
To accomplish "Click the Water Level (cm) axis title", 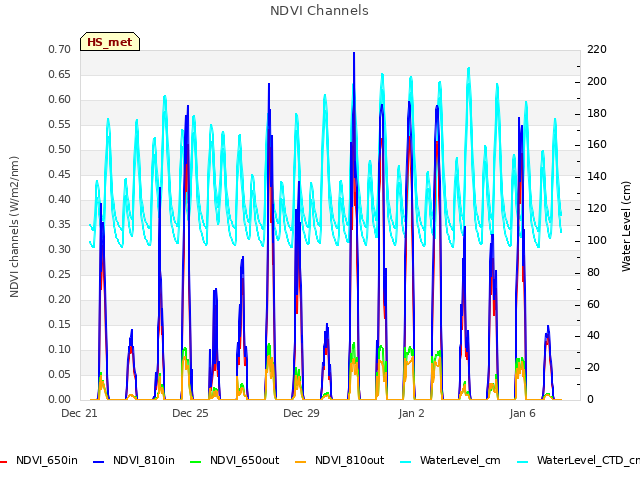I will [626, 227].
